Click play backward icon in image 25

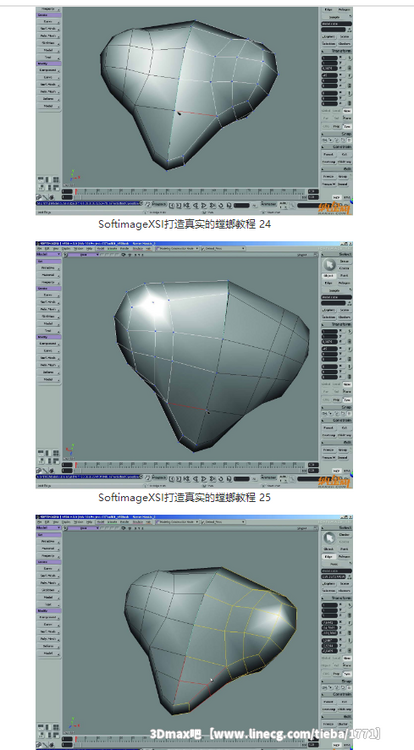196,478
